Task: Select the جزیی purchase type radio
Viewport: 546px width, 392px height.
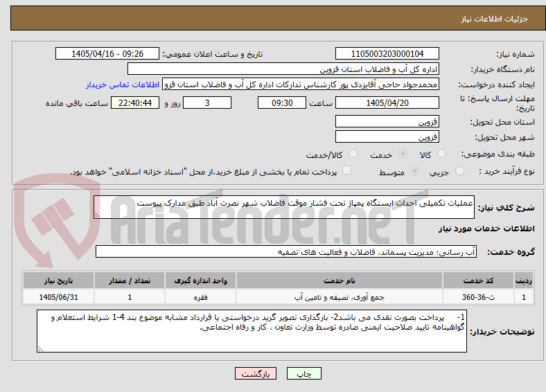Action: 459,171
